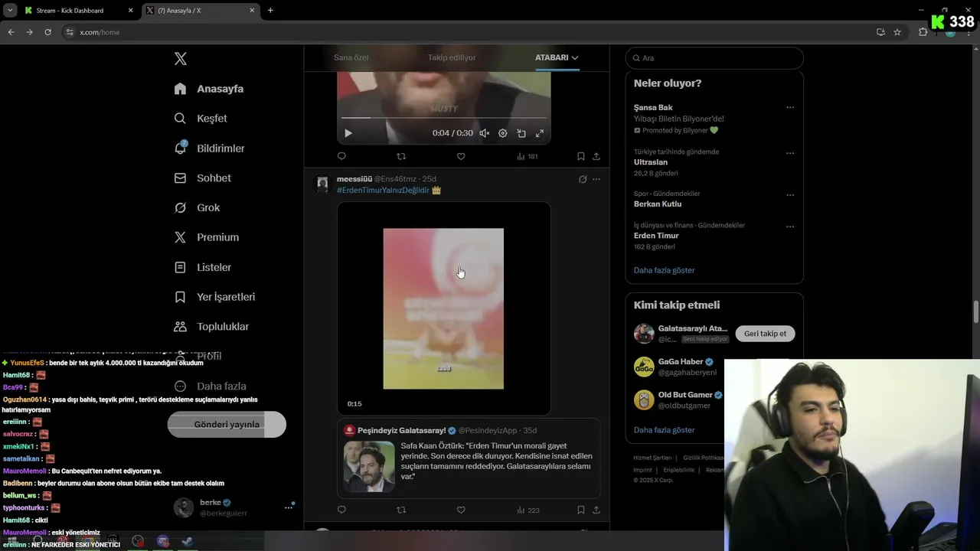Open Daha fazla menu in the sidebar
The width and height of the screenshot is (980, 551).
click(210, 386)
